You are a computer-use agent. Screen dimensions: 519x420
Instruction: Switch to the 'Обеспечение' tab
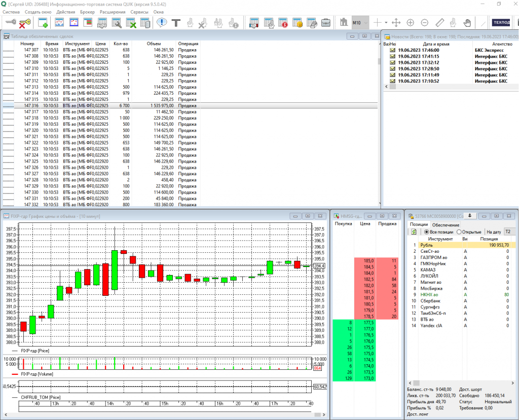point(446,224)
